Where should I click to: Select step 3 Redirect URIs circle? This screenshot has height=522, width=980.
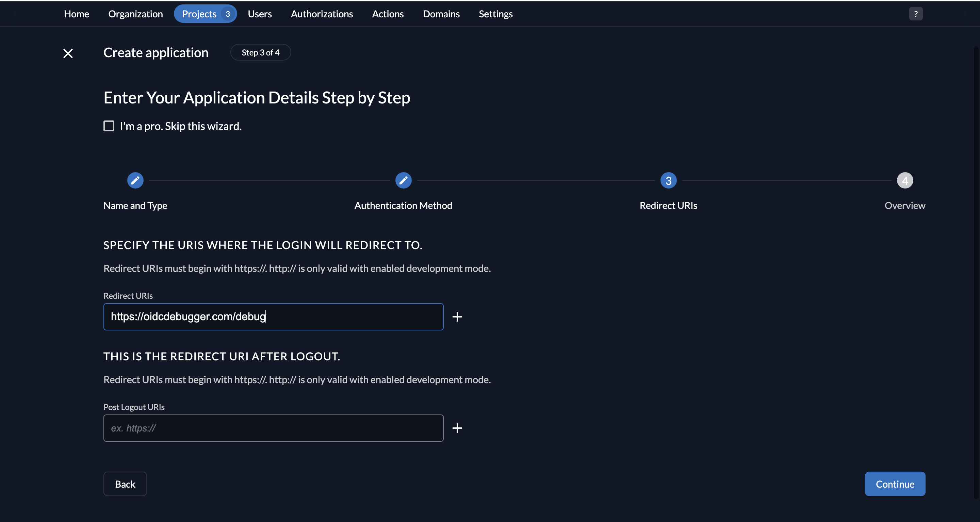[668, 180]
